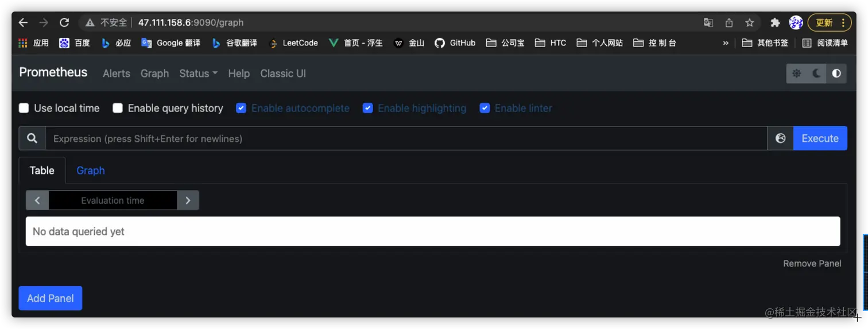This screenshot has width=868, height=329.
Task: Open the metrics explorer globe icon
Action: tap(780, 138)
